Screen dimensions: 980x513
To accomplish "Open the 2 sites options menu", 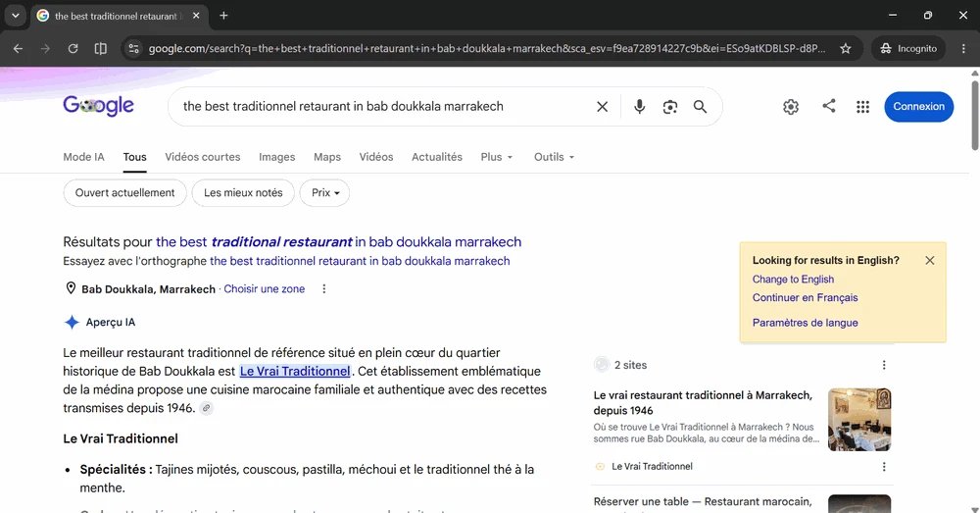I will click(x=884, y=365).
